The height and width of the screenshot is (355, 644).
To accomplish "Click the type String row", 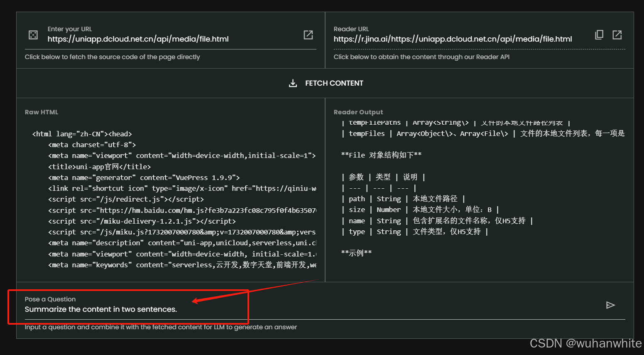I will pos(414,232).
